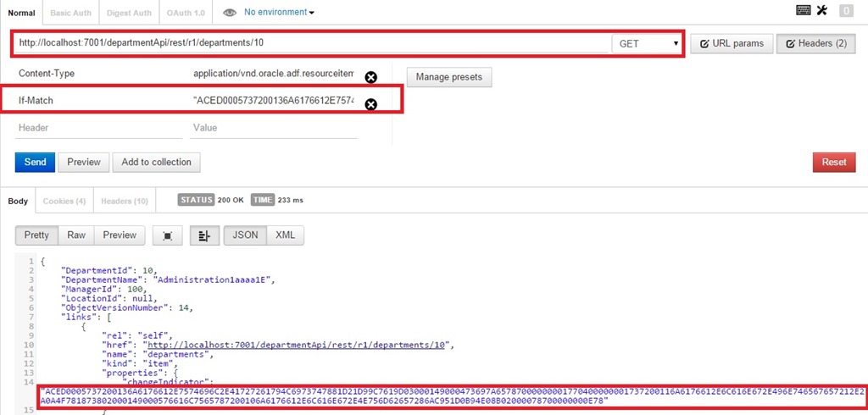Open the departments/10 href link in response
The width and height of the screenshot is (868, 415).
point(299,345)
